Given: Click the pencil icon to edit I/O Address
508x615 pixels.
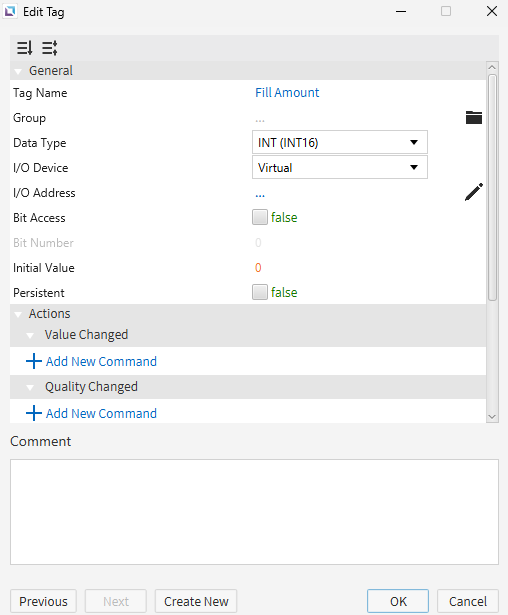Looking at the screenshot, I should coord(473,192).
